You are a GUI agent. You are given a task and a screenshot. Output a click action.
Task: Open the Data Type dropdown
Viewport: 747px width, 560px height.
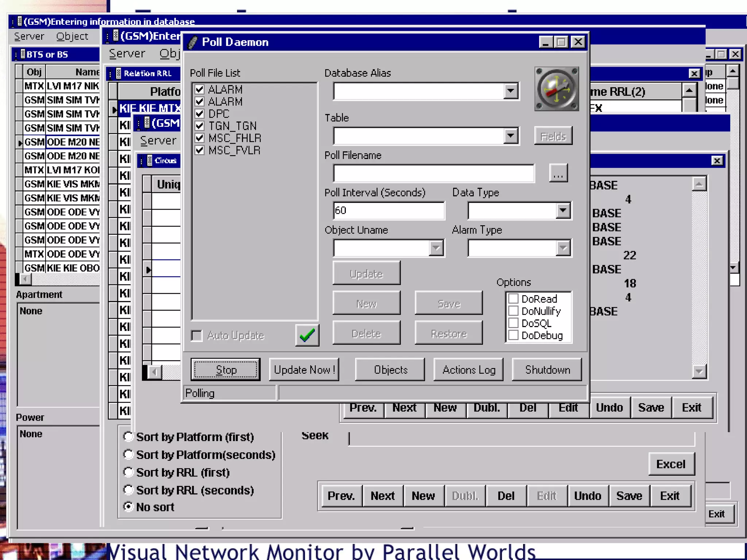coord(563,210)
